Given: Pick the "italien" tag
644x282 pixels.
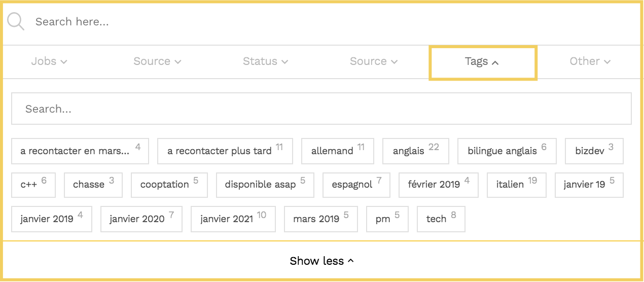Looking at the screenshot, I should (x=516, y=185).
